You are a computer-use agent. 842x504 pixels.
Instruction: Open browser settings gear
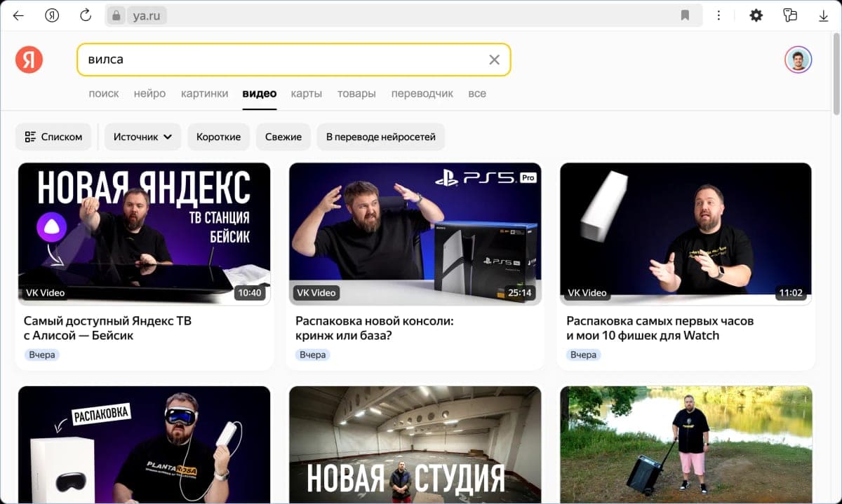pyautogui.click(x=756, y=15)
